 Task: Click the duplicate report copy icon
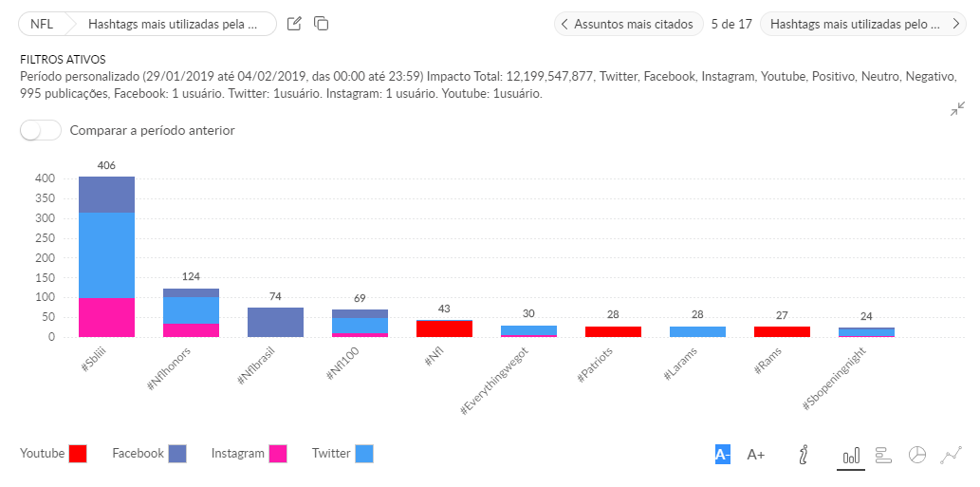322,24
